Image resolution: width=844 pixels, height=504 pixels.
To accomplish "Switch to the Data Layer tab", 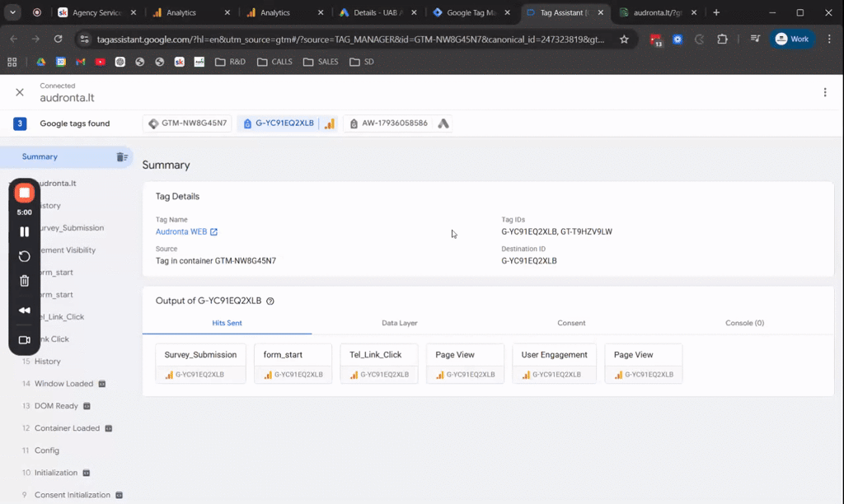I will [x=400, y=323].
